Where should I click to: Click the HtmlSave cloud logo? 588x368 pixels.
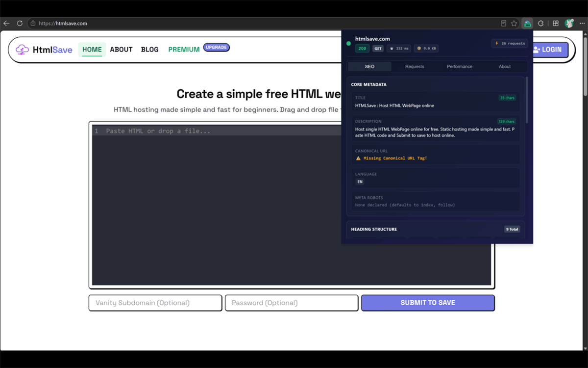(22, 50)
